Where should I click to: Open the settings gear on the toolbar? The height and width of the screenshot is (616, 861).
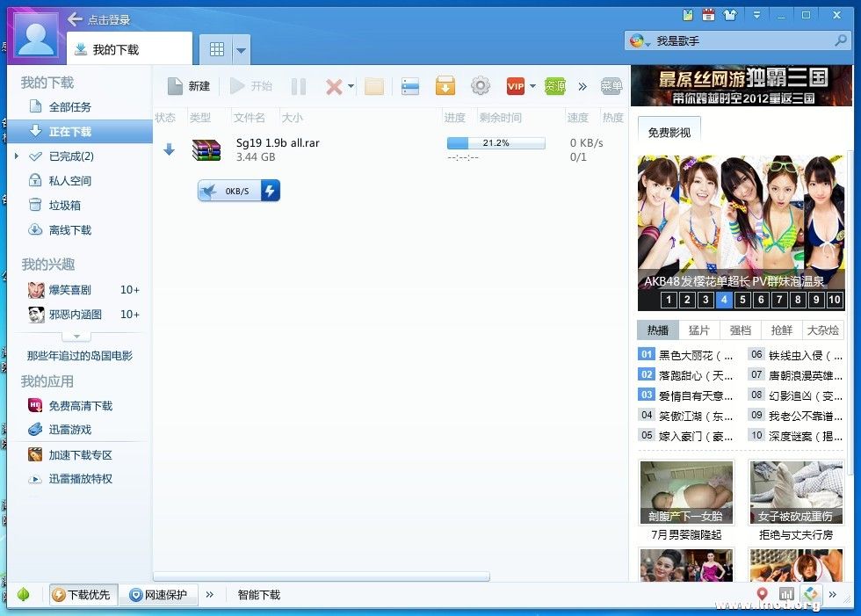point(480,85)
